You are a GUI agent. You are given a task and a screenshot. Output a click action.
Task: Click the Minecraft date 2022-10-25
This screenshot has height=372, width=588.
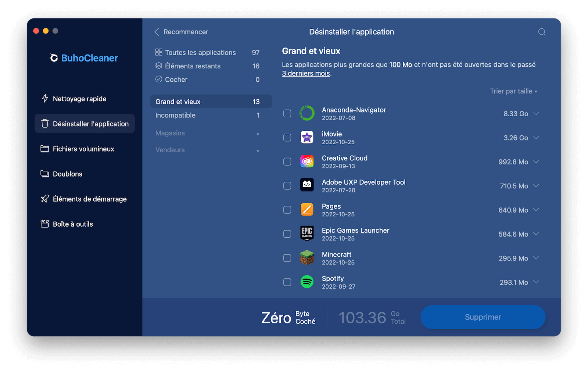pyautogui.click(x=338, y=262)
